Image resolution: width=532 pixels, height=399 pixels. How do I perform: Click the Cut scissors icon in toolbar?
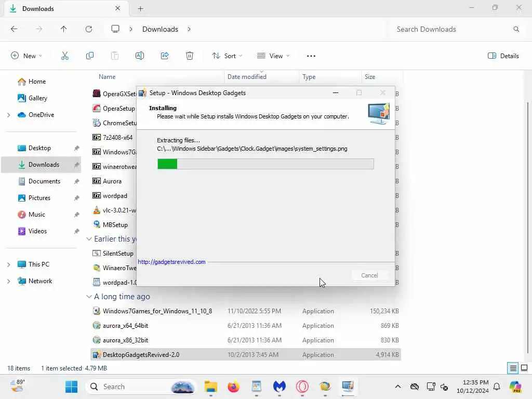pyautogui.click(x=64, y=56)
